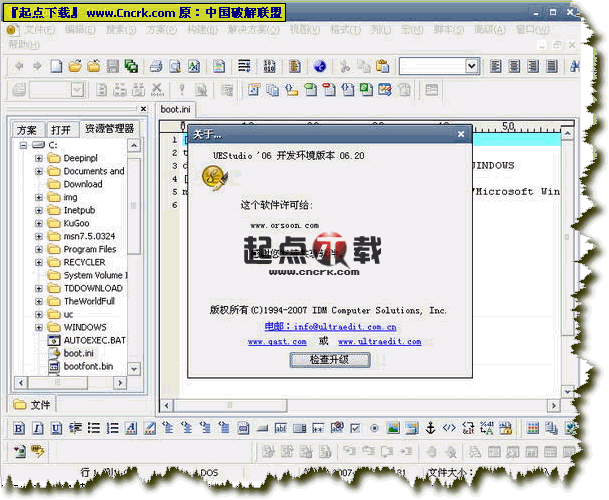Expand the TDDOWNLOAD folder node
609x500 pixels.
point(39,289)
